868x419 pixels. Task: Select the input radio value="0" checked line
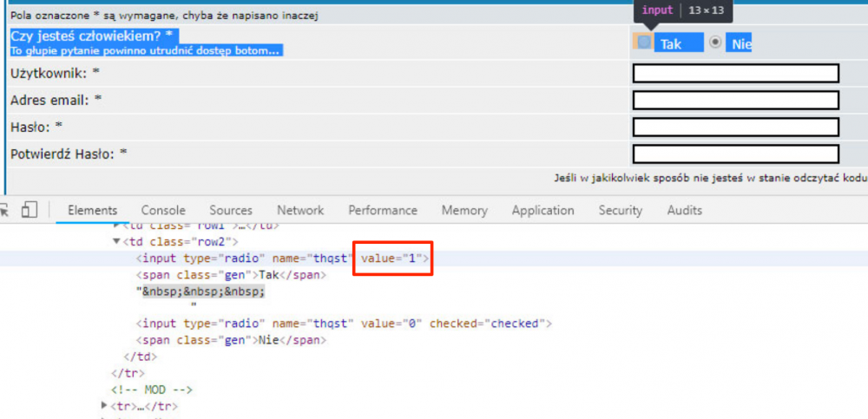click(x=344, y=324)
